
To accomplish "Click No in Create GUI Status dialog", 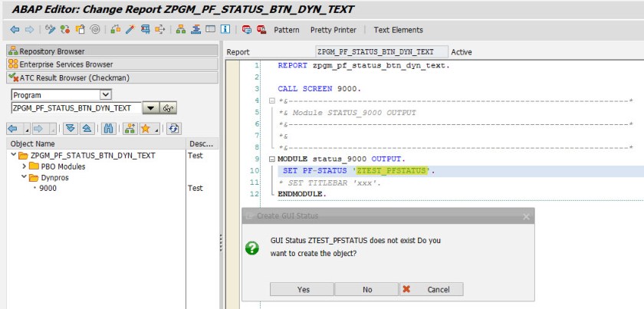I will [x=366, y=289].
